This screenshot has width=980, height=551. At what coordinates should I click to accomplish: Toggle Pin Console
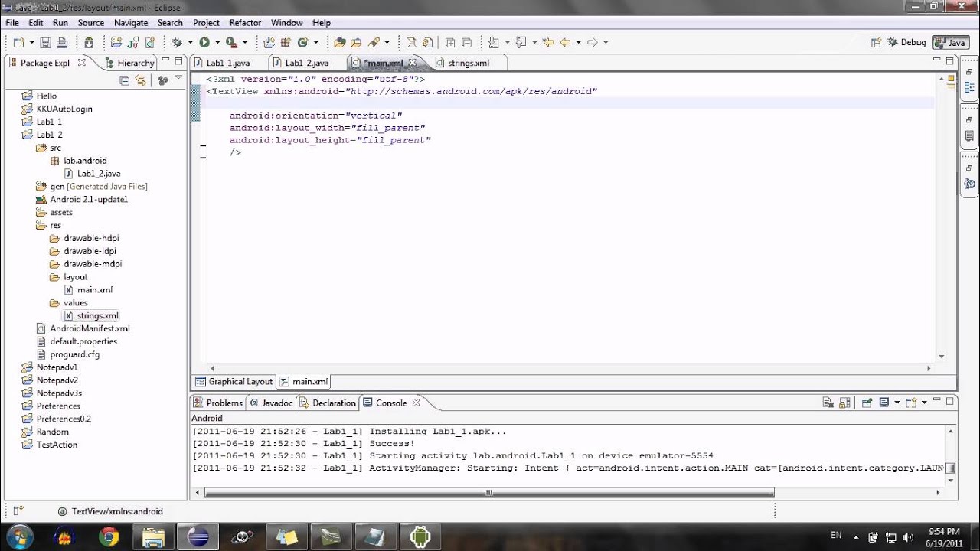click(867, 403)
